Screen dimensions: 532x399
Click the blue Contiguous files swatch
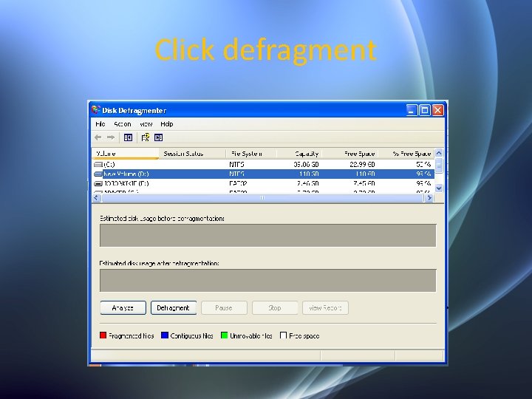tap(165, 335)
